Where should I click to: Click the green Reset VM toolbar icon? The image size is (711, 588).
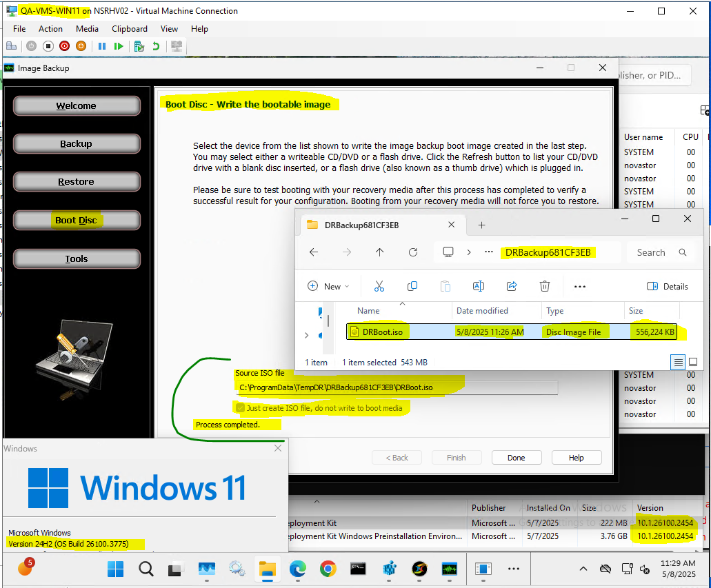click(119, 46)
